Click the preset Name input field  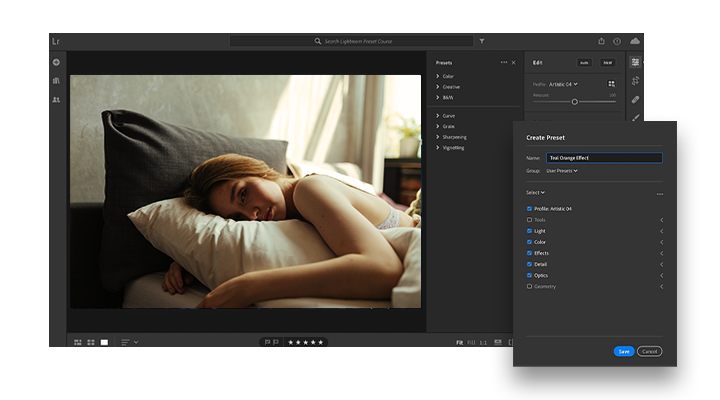pos(603,158)
